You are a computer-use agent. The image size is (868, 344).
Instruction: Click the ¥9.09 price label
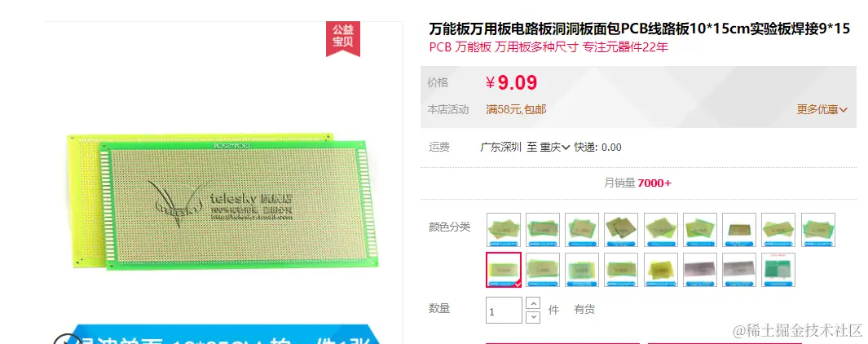coord(512,83)
